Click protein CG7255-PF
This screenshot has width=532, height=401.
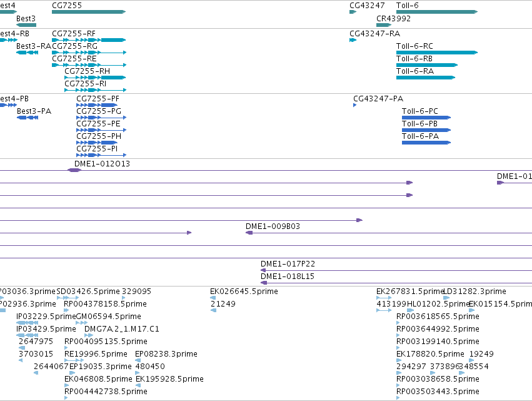click(x=97, y=105)
